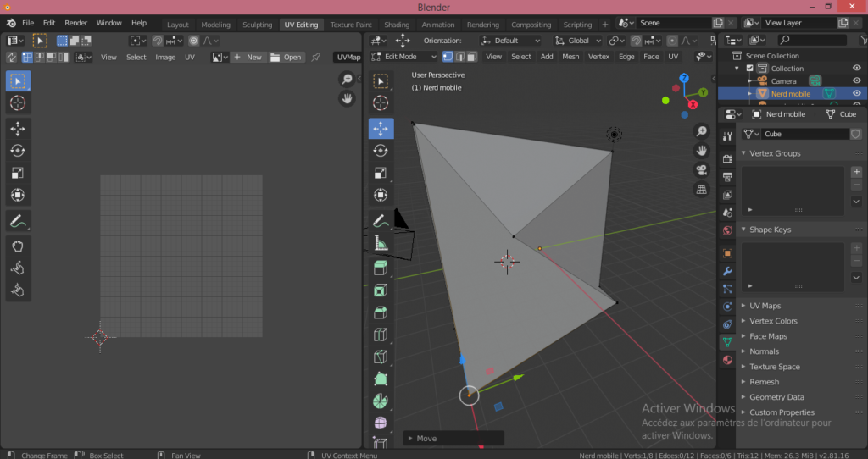Screen dimensions: 868x459
Task: Open the Material properties tab
Action: [727, 360]
